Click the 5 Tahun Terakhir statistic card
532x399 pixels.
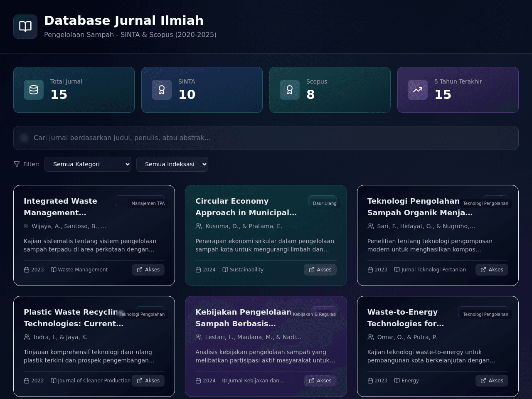click(x=458, y=90)
